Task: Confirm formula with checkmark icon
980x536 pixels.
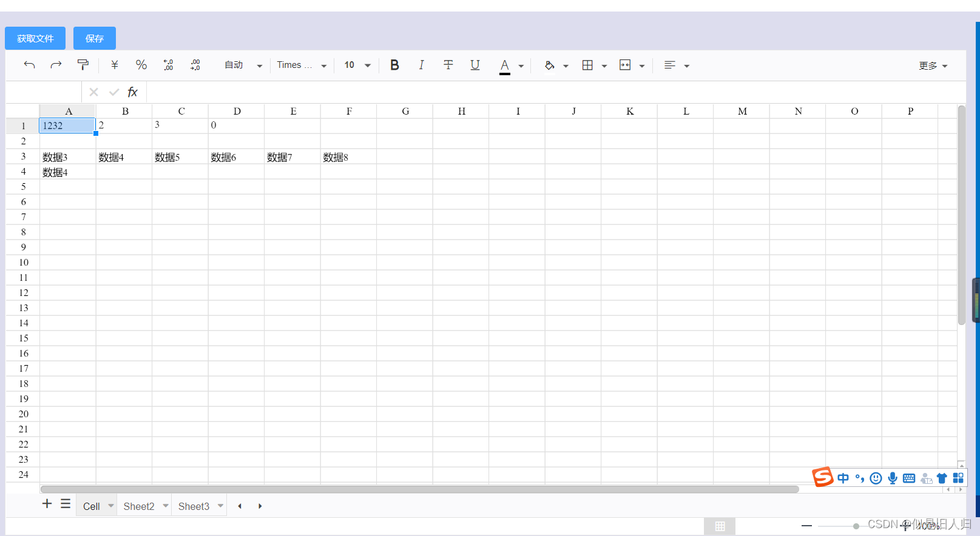Action: click(x=114, y=92)
